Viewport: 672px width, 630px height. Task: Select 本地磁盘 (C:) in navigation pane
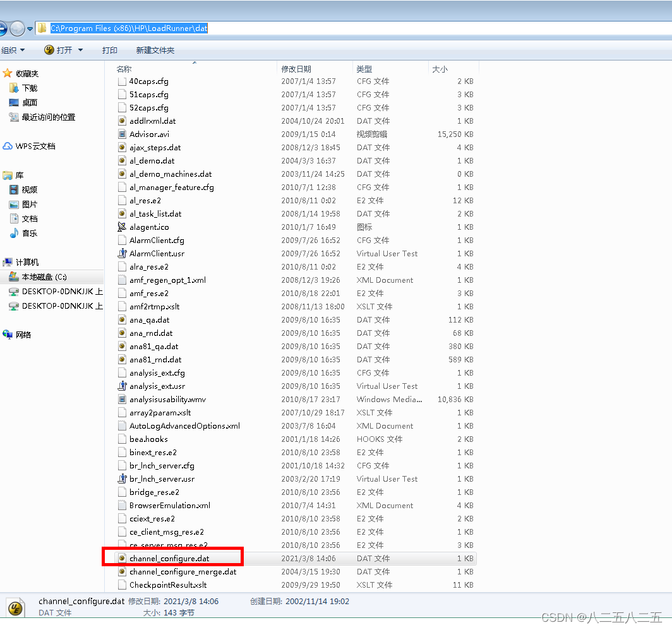(44, 277)
